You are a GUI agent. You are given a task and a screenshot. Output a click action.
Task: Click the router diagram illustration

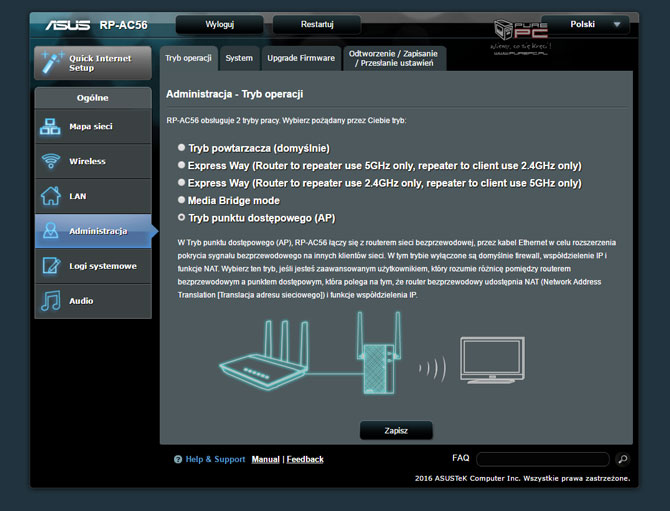click(x=263, y=355)
